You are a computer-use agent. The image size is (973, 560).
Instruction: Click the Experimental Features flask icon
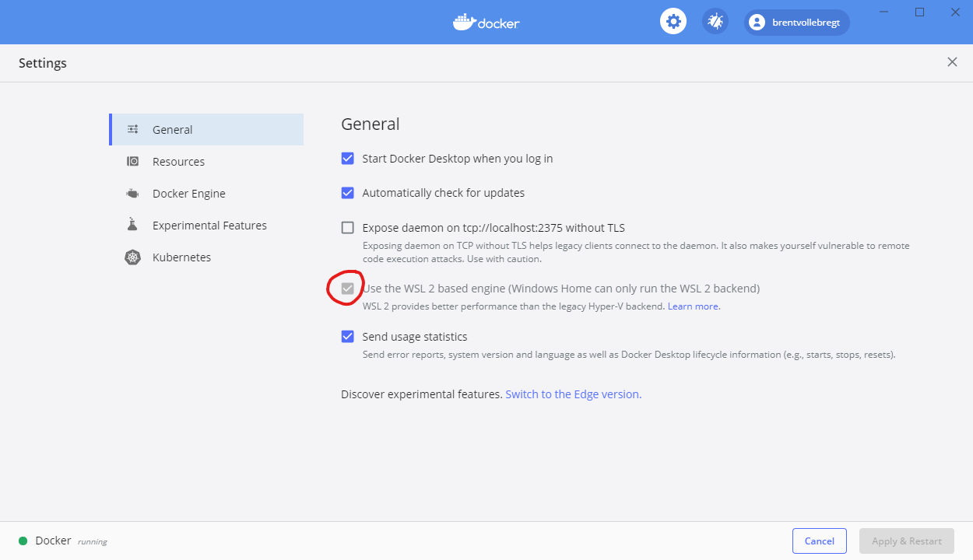[133, 225]
